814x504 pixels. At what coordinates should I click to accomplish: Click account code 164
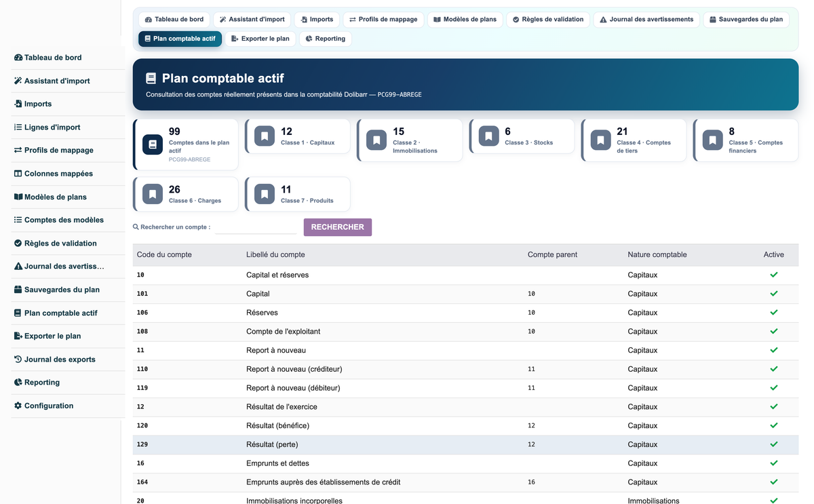(x=142, y=482)
